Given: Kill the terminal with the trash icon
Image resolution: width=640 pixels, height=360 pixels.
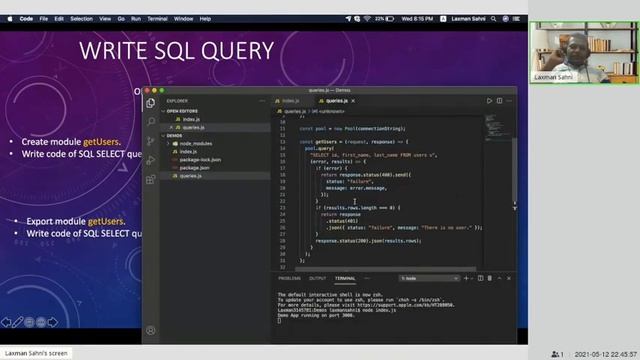Looking at the screenshot, I should point(490,278).
